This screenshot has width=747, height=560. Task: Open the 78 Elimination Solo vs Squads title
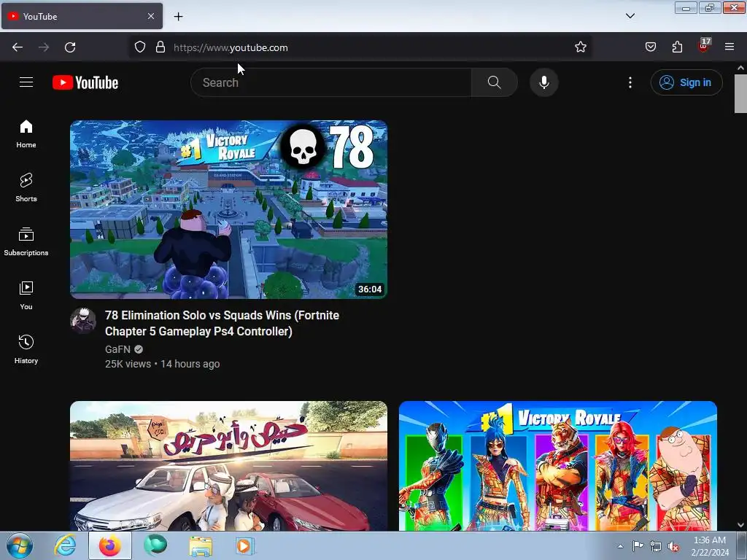click(222, 323)
